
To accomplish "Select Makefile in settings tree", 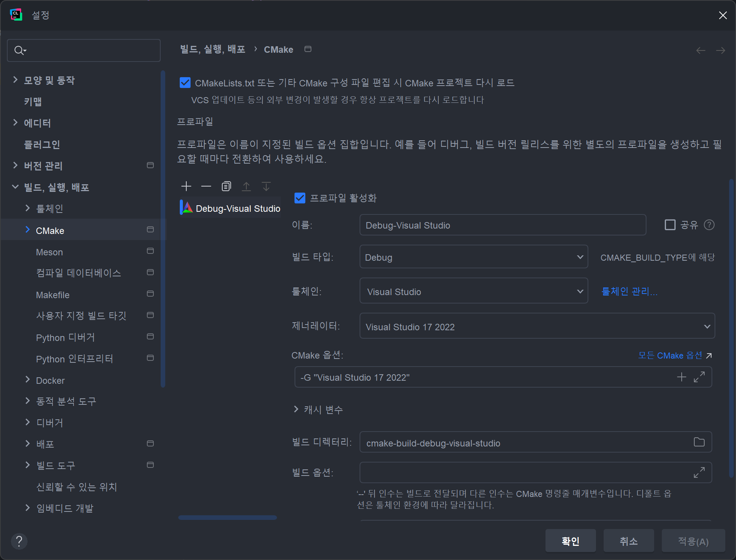I will point(53,295).
